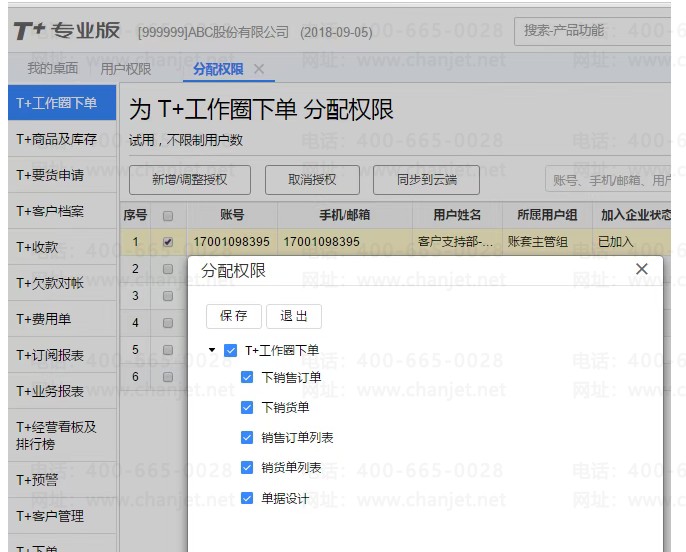The height and width of the screenshot is (552, 686).
Task: Uncheck row 1 account 17001098395
Action: [168, 242]
